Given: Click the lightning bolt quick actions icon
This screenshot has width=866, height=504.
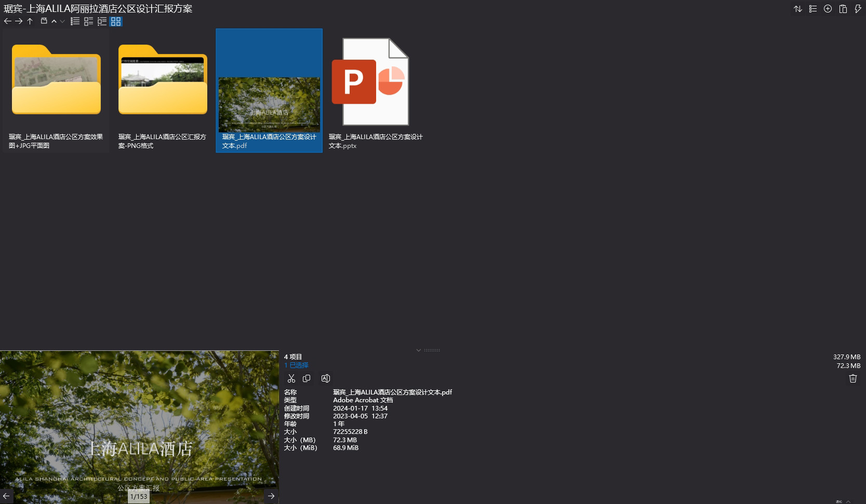Looking at the screenshot, I should 858,9.
